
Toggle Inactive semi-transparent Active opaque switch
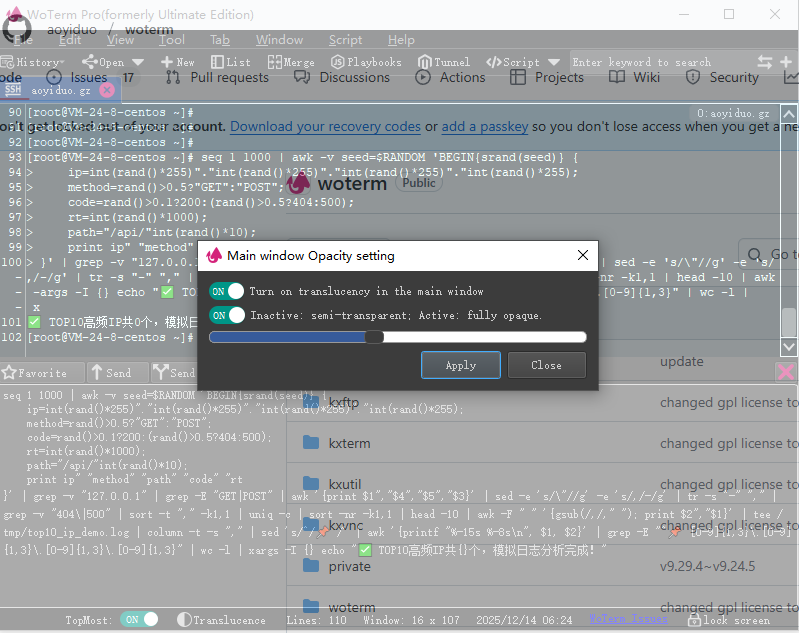[x=227, y=315]
